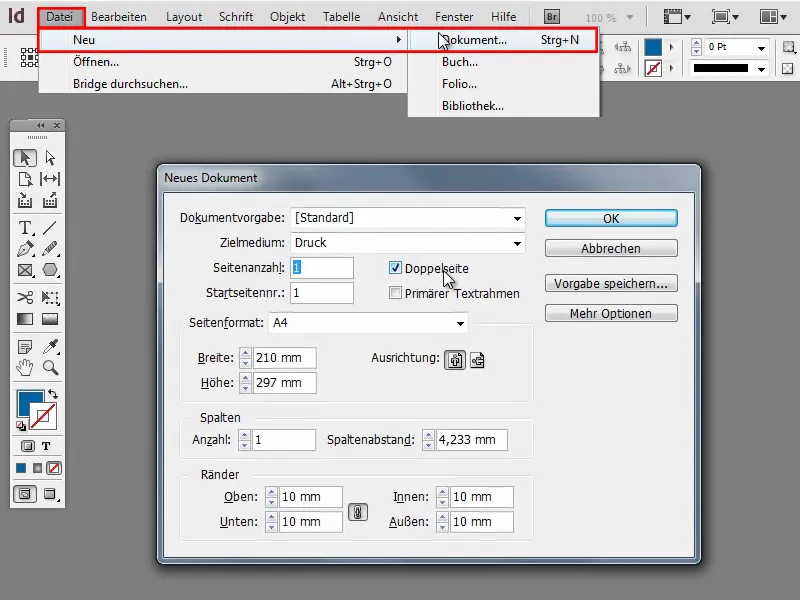Open the screen mode dropdown in the application bar
Viewport: 800px width, 600px height.
coord(725,17)
